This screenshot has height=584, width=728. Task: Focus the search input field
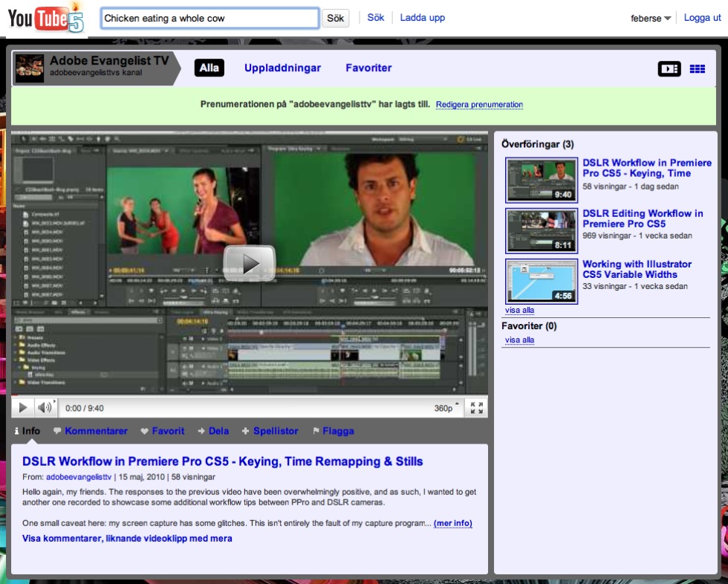[209, 18]
